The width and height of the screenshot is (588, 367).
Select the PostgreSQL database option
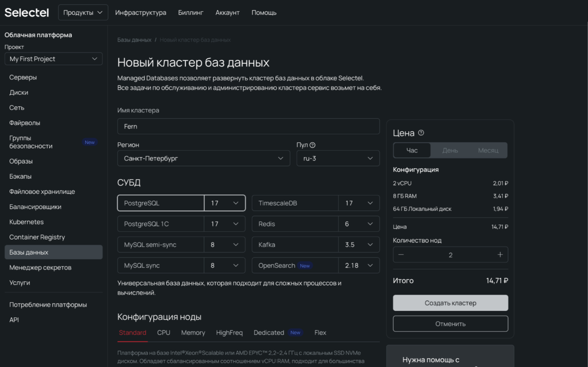160,203
